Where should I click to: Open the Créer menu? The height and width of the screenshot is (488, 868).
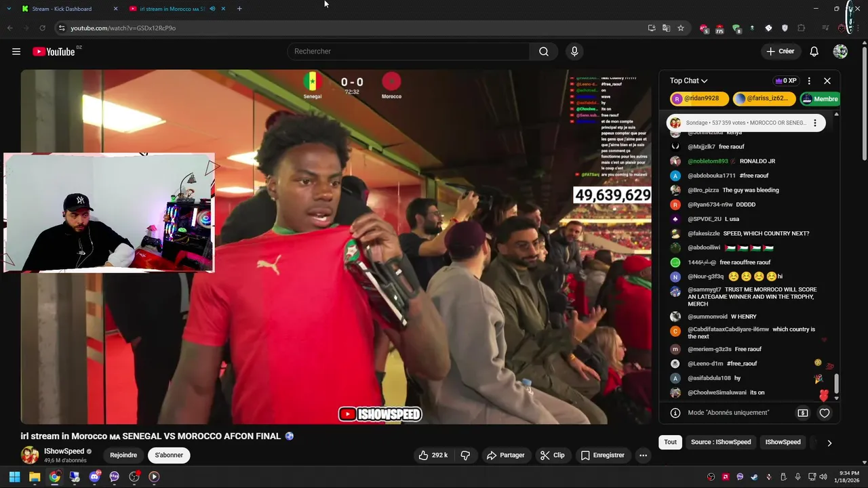(x=780, y=52)
